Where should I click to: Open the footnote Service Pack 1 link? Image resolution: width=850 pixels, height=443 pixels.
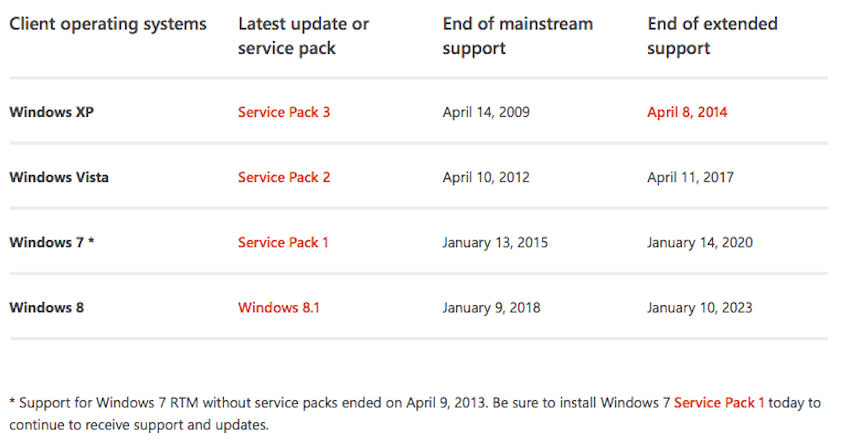click(719, 403)
